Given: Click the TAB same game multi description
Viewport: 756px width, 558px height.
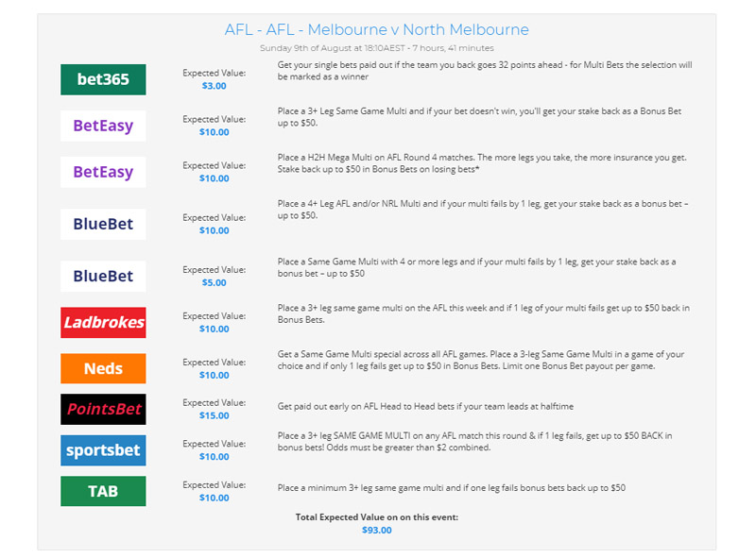Looking at the screenshot, I should pyautogui.click(x=451, y=488).
